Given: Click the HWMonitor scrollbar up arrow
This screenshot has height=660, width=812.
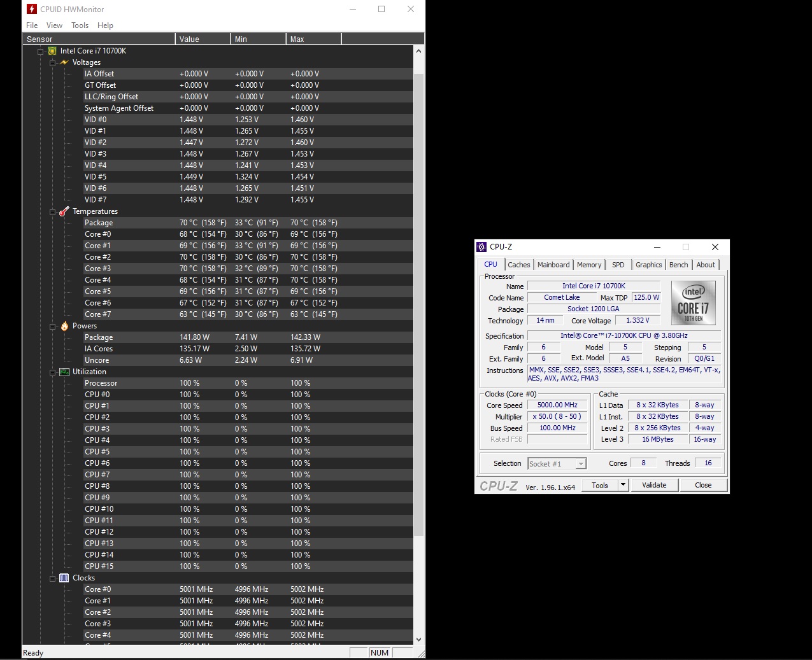Looking at the screenshot, I should 418,51.
